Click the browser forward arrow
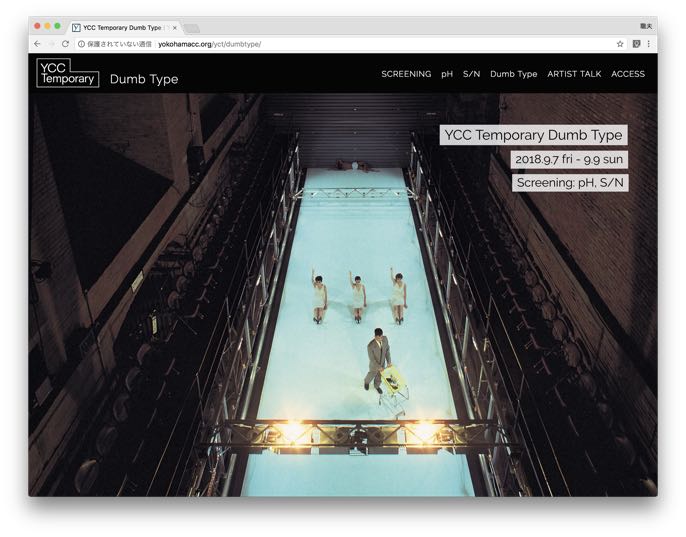This screenshot has height=537, width=686. [51, 44]
